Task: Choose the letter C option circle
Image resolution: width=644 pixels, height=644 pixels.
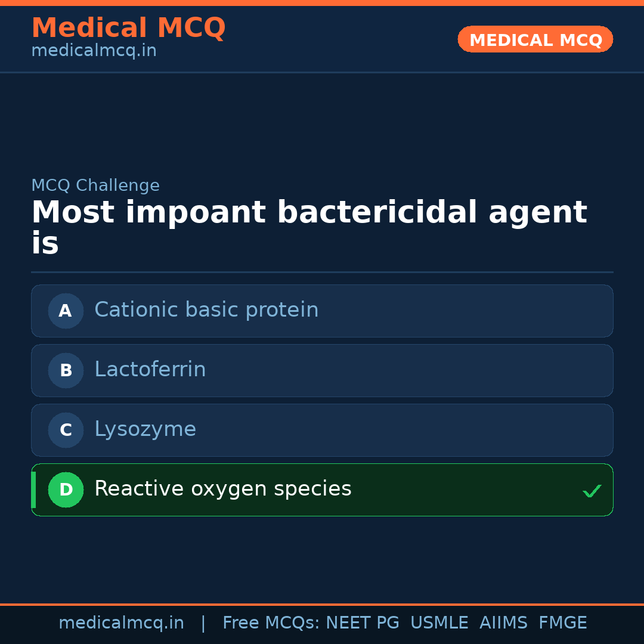Action: point(66,430)
